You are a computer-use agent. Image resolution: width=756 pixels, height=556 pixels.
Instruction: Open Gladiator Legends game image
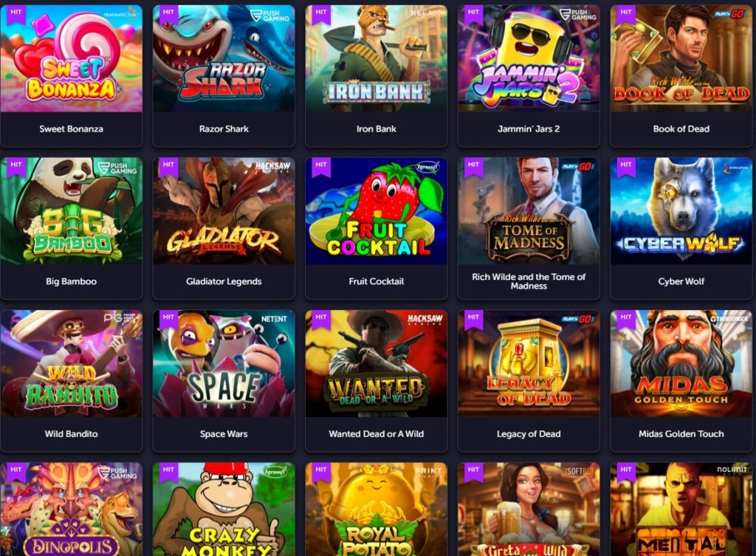click(x=224, y=210)
